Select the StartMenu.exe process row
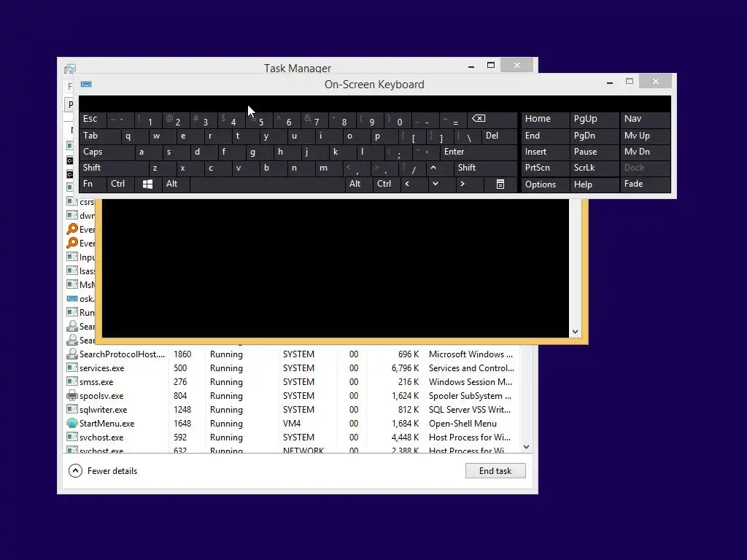 (292, 424)
